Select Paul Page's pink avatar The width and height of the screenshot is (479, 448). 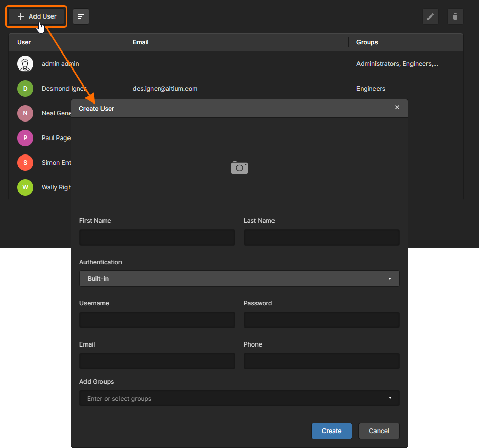(25, 138)
